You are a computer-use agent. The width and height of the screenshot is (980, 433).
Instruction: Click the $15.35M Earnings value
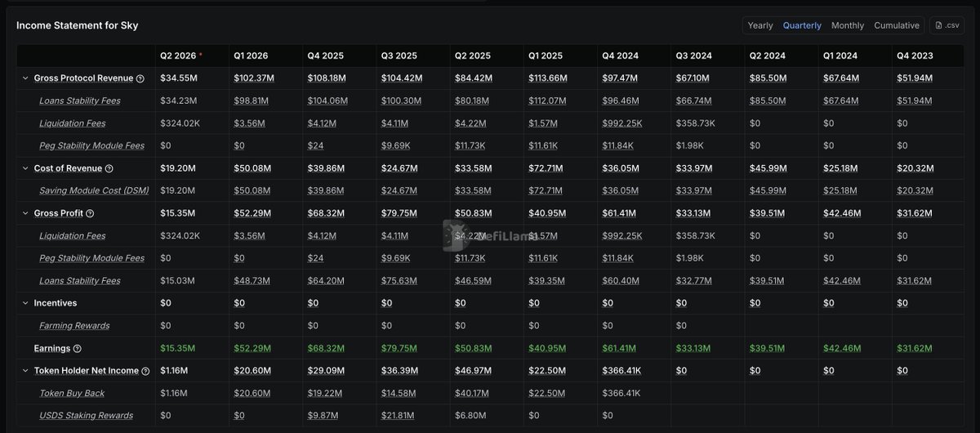177,348
